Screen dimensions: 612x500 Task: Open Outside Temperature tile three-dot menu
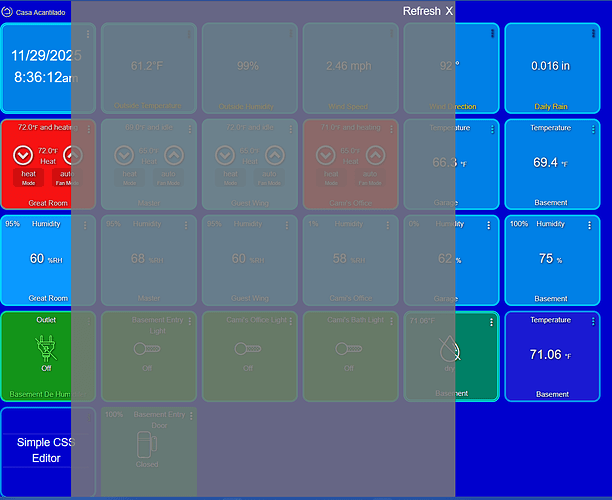point(189,34)
